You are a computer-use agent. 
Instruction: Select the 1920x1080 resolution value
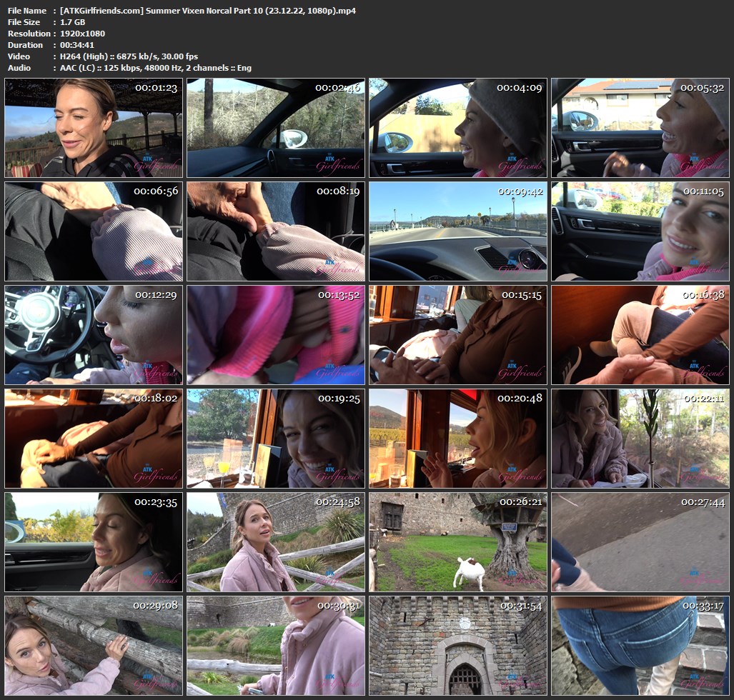82,34
